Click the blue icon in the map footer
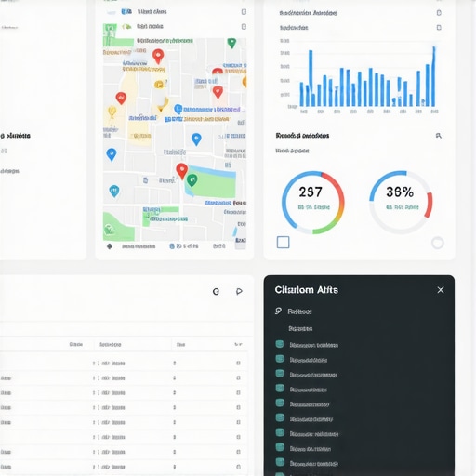This screenshot has width=476, height=476. (x=172, y=246)
